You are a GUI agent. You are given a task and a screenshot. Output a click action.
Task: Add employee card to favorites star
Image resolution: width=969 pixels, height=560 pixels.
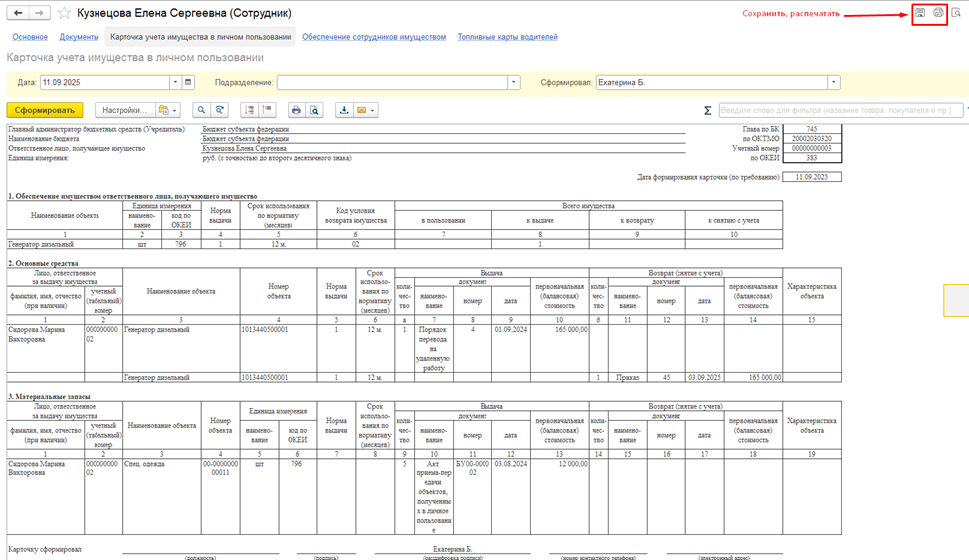[x=64, y=13]
